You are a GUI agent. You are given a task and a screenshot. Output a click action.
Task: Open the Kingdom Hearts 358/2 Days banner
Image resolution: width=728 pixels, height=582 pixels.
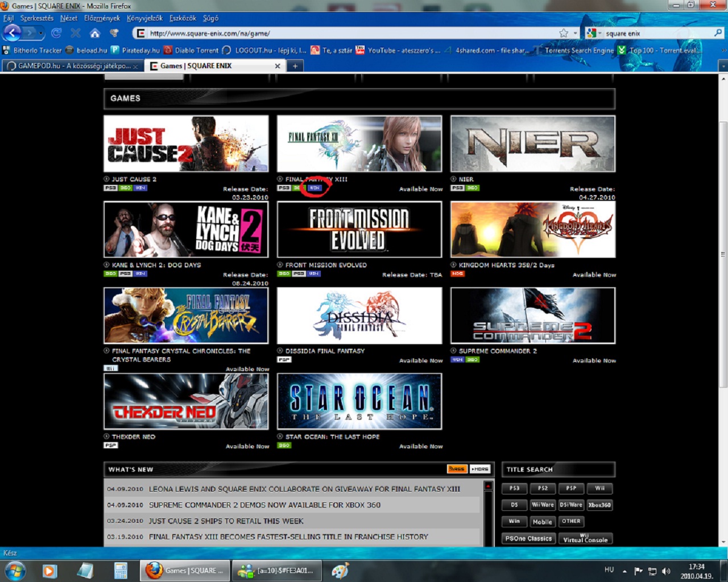tap(533, 229)
